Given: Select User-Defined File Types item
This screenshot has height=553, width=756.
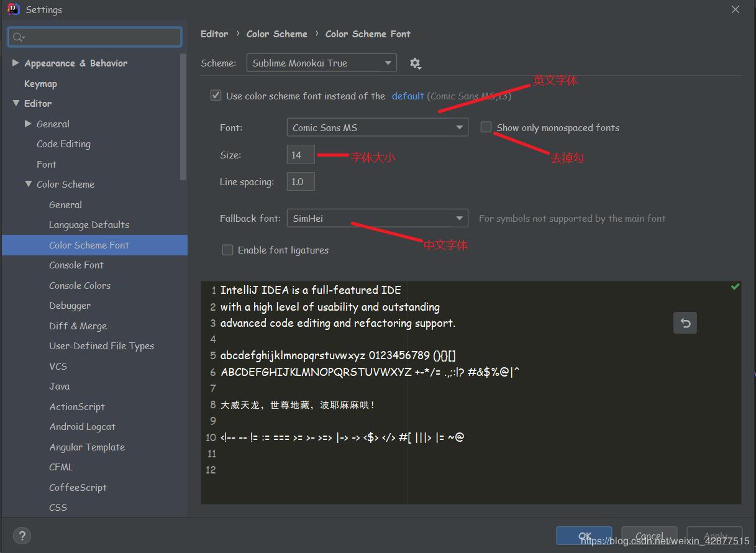Looking at the screenshot, I should 102,345.
